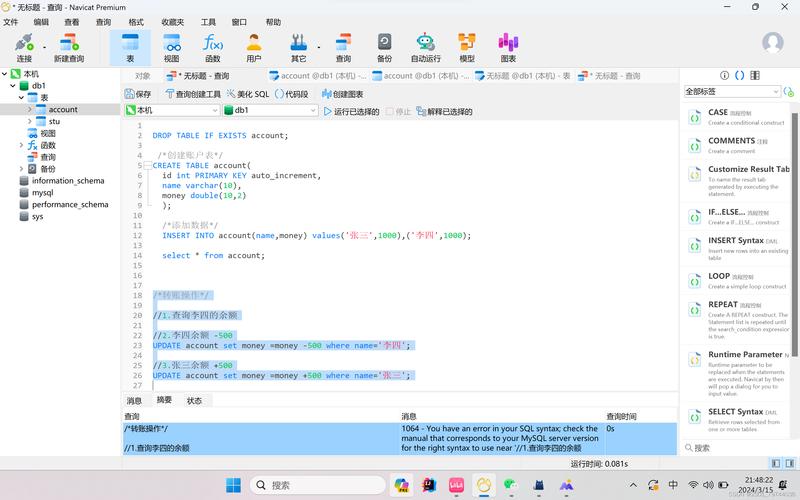Open the 备份 (Backup) toolbar icon
This screenshot has height=500, width=800.
[x=384, y=48]
